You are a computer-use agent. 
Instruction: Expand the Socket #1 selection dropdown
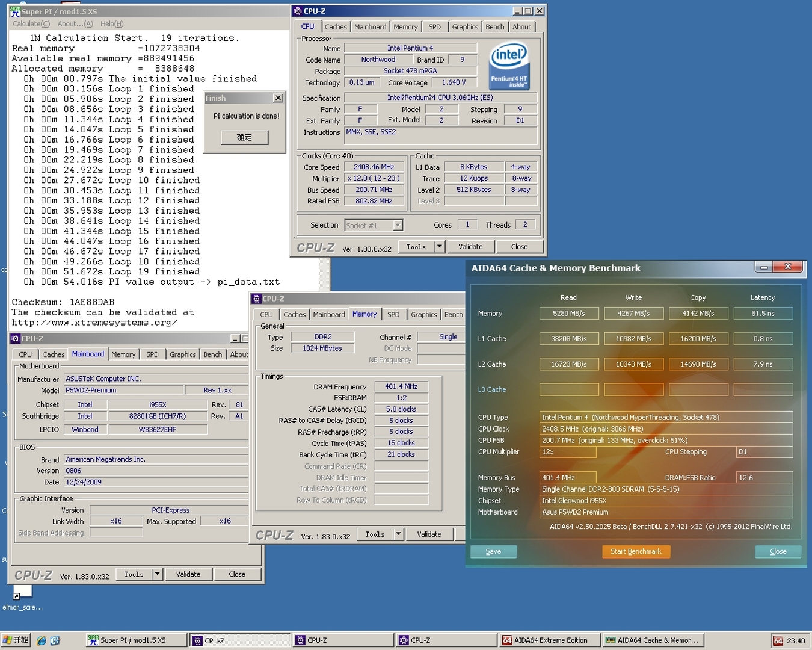398,225
